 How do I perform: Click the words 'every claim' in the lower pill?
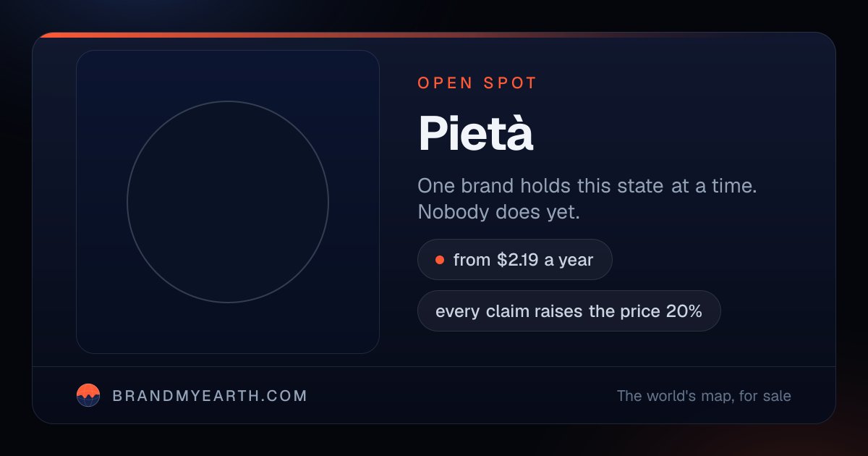click(x=482, y=312)
